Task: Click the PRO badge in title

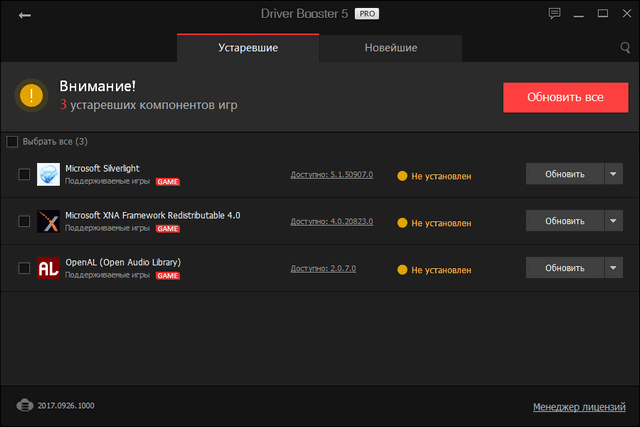Action: [367, 14]
